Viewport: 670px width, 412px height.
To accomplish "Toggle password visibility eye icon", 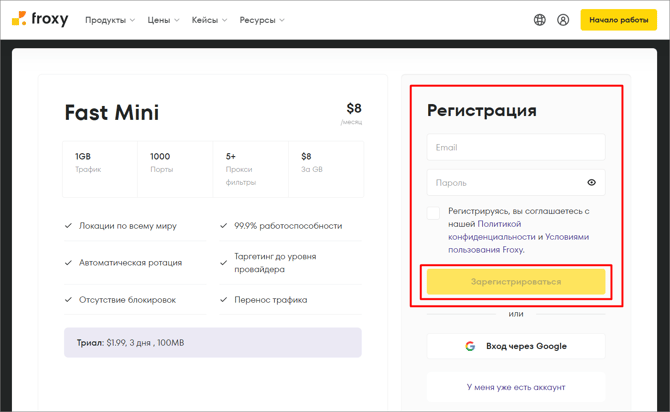I will click(591, 182).
